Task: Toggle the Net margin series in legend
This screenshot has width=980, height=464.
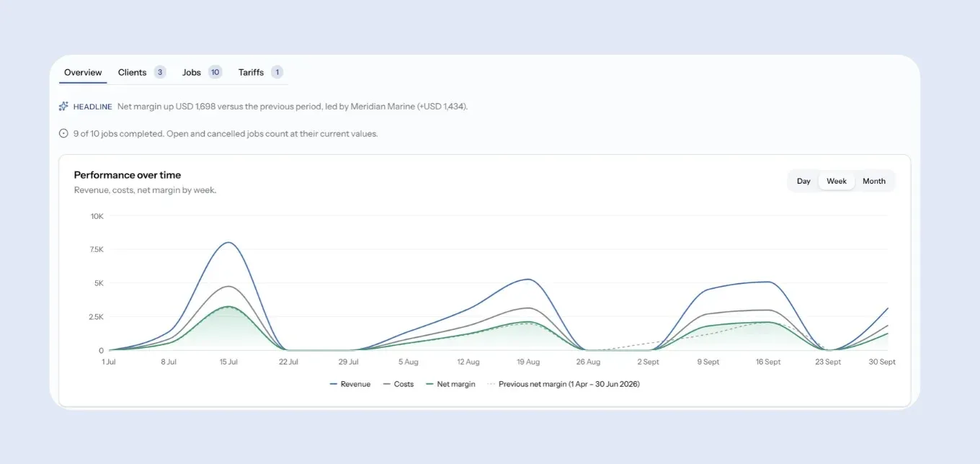Action: click(451, 384)
